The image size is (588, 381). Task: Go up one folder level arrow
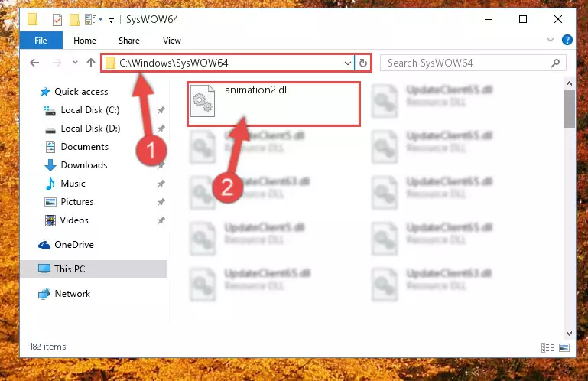pyautogui.click(x=91, y=63)
